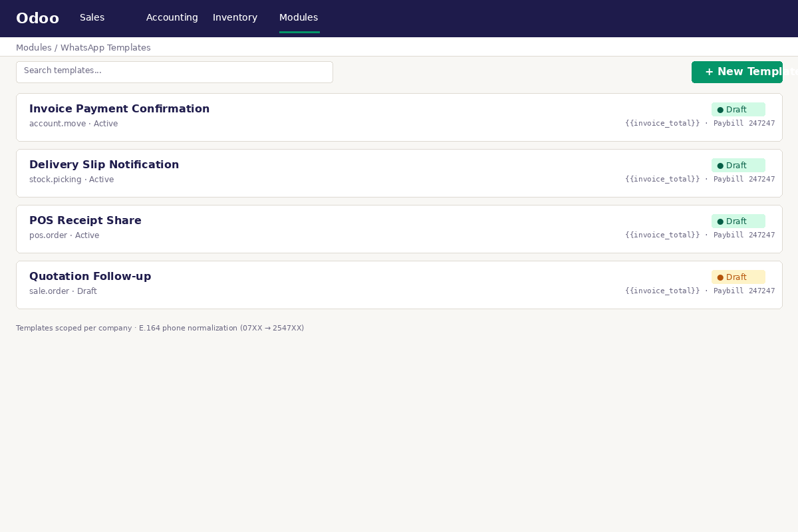Go to Modules breadcrumb link
798x532 pixels.
click(34, 48)
